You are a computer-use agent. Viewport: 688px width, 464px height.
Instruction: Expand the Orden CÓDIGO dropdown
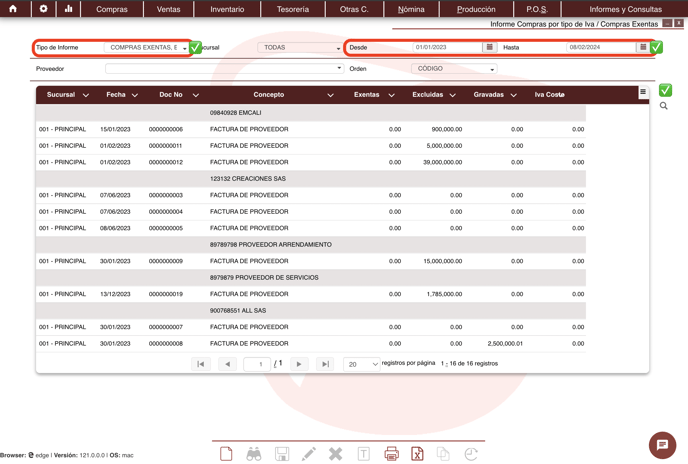pyautogui.click(x=454, y=69)
